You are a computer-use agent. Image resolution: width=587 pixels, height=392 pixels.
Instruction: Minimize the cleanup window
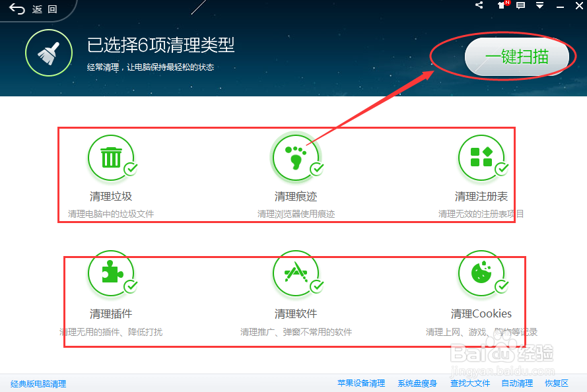[560, 7]
